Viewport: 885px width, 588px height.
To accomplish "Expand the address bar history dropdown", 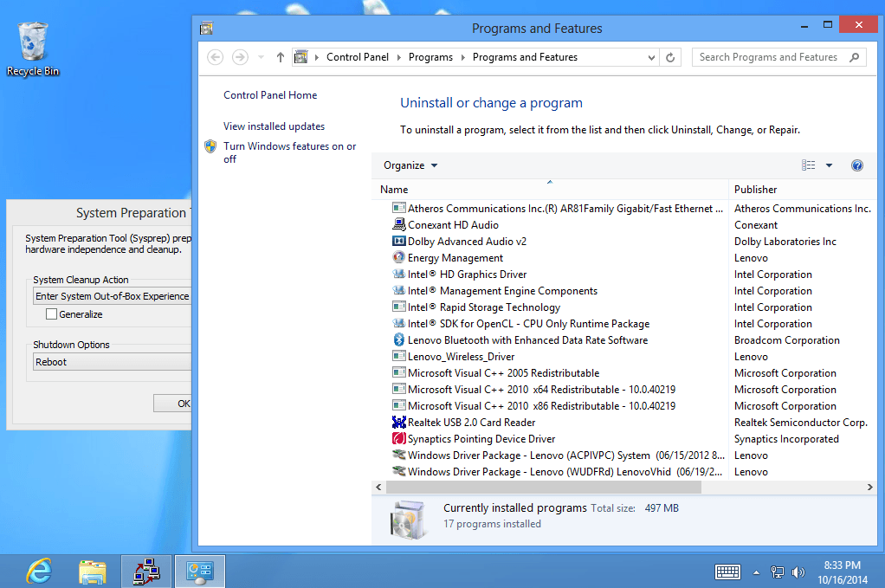I will pyautogui.click(x=651, y=57).
